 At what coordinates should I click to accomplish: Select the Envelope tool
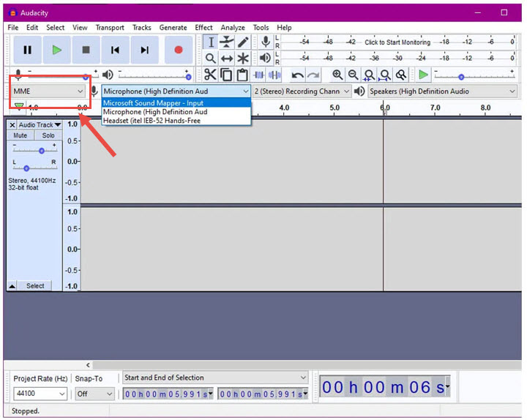(x=227, y=42)
